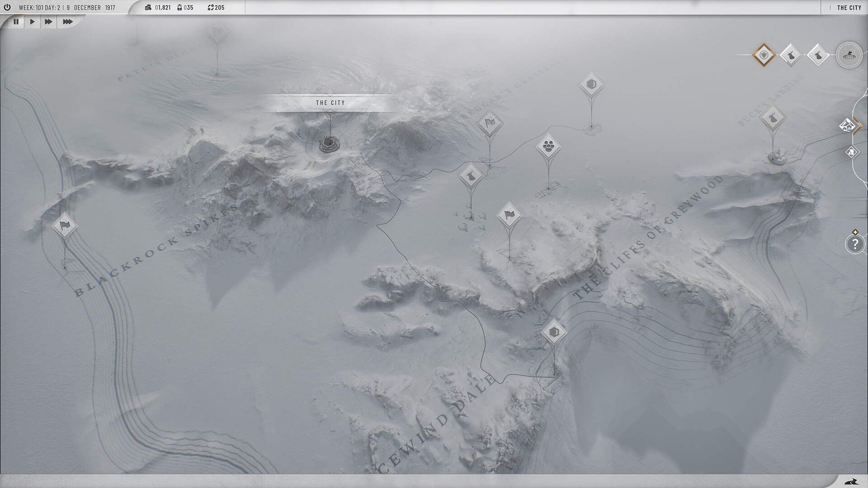Click the heatstamps counter showing 01,821
The width and height of the screenshot is (868, 488).
point(157,7)
